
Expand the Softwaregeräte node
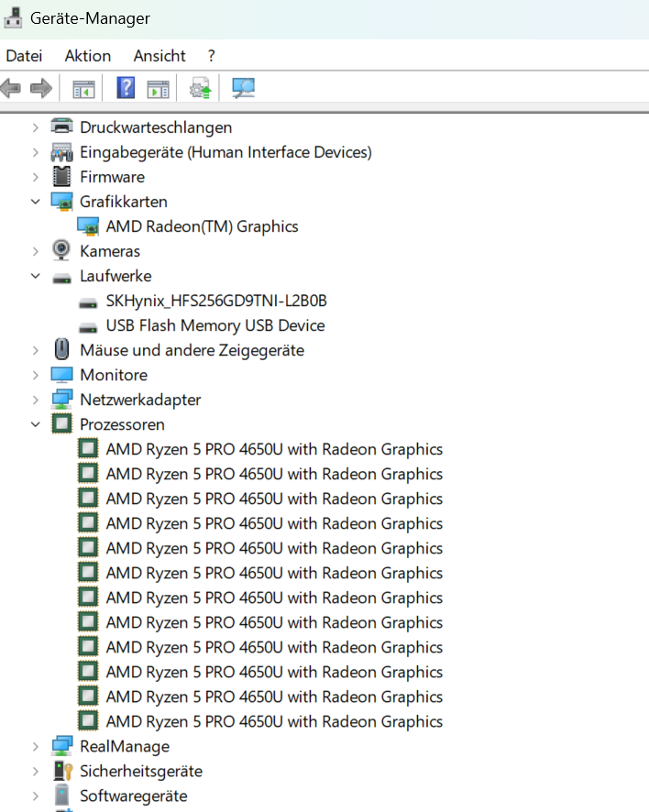tap(35, 796)
